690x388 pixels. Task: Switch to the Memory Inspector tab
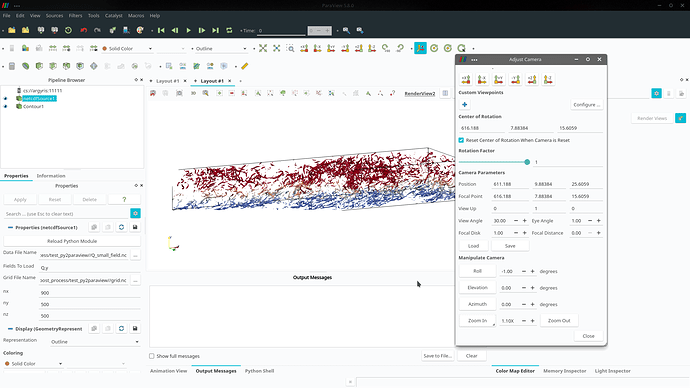[x=565, y=371]
